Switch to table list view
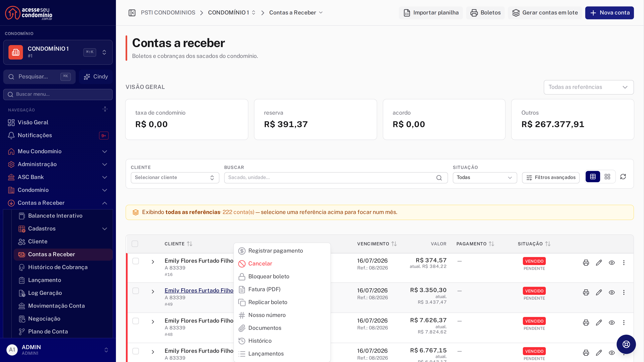The width and height of the screenshot is (644, 362). (593, 177)
